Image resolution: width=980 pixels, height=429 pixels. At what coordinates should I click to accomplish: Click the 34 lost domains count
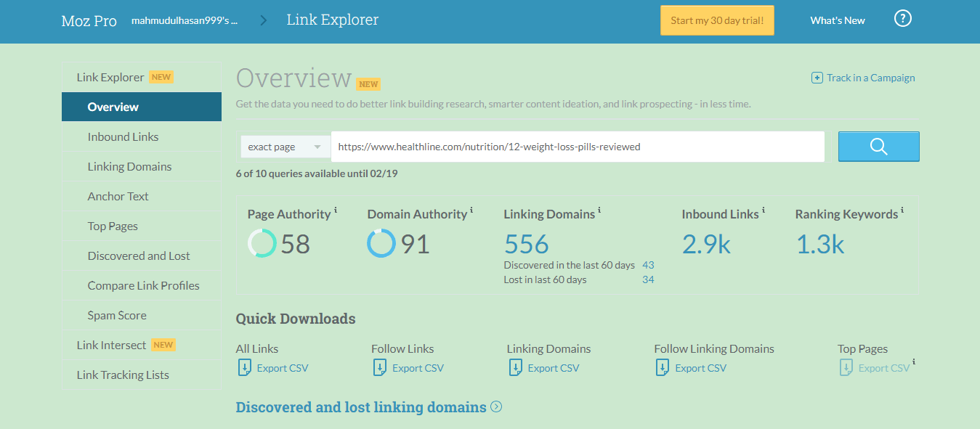click(x=648, y=279)
